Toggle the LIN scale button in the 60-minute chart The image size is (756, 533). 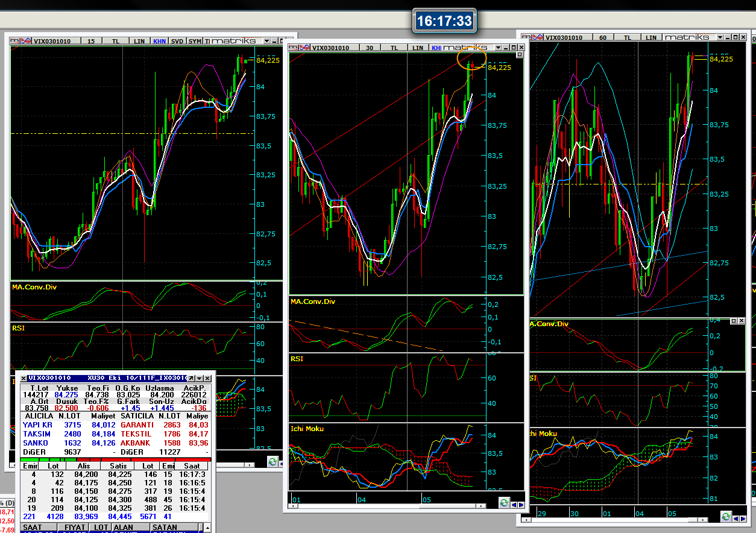pos(650,37)
